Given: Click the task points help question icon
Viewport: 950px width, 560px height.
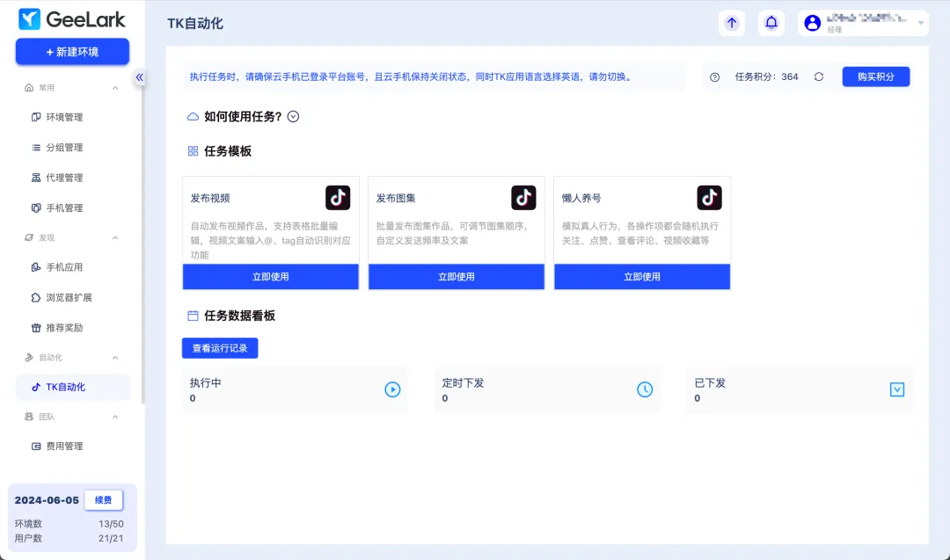Looking at the screenshot, I should (715, 76).
